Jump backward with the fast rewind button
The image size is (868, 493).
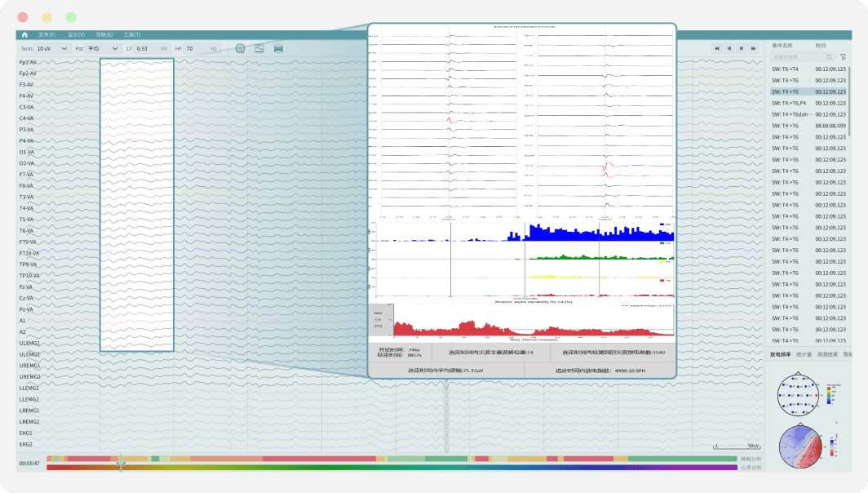click(x=717, y=49)
